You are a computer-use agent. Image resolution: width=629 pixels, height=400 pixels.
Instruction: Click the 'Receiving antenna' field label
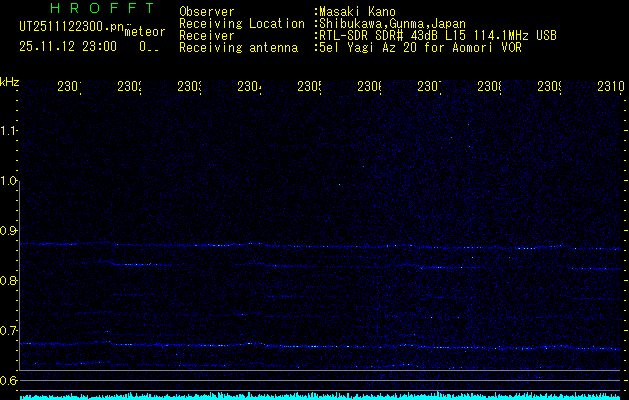tap(238, 47)
